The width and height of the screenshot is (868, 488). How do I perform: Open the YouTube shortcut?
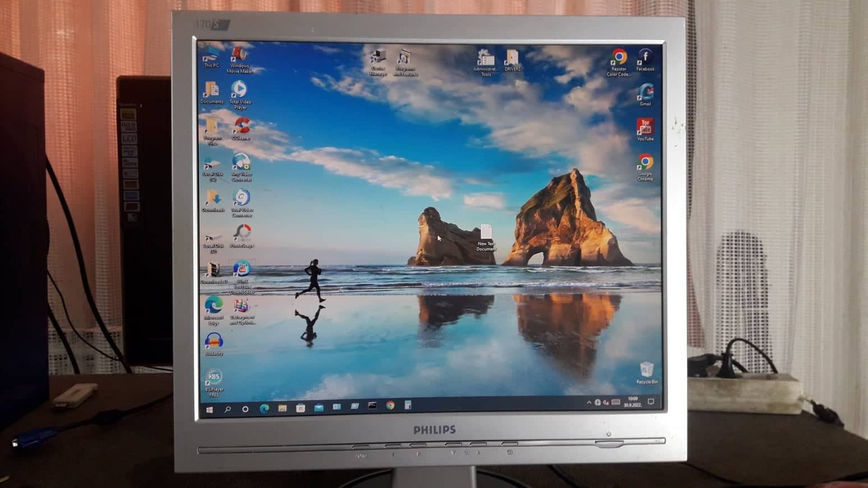point(645,126)
